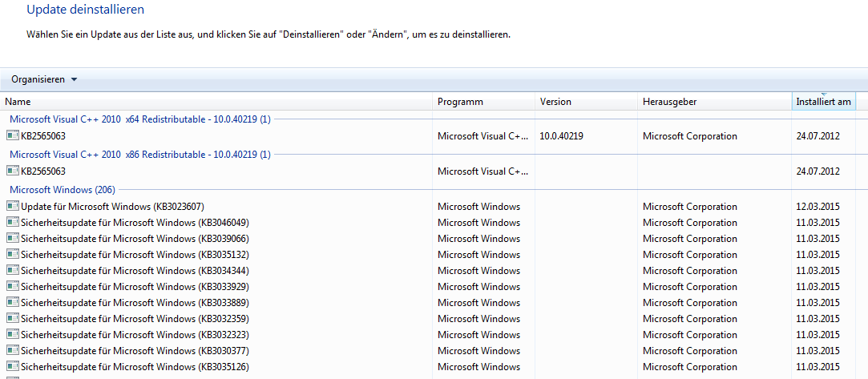Click the KB3034344 update icon
868x379 pixels.
pos(12,271)
